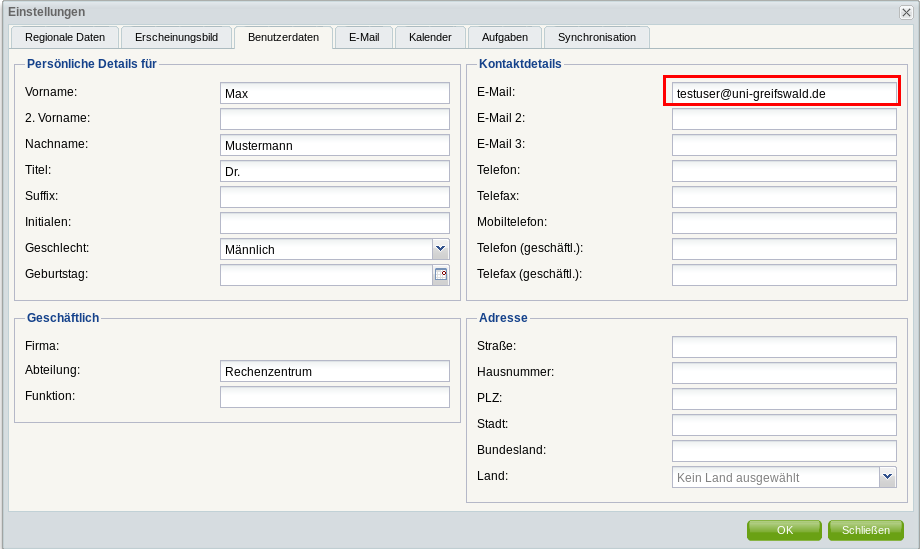Image resolution: width=920 pixels, height=549 pixels.
Task: Open the Aufgaben tab
Action: click(505, 37)
